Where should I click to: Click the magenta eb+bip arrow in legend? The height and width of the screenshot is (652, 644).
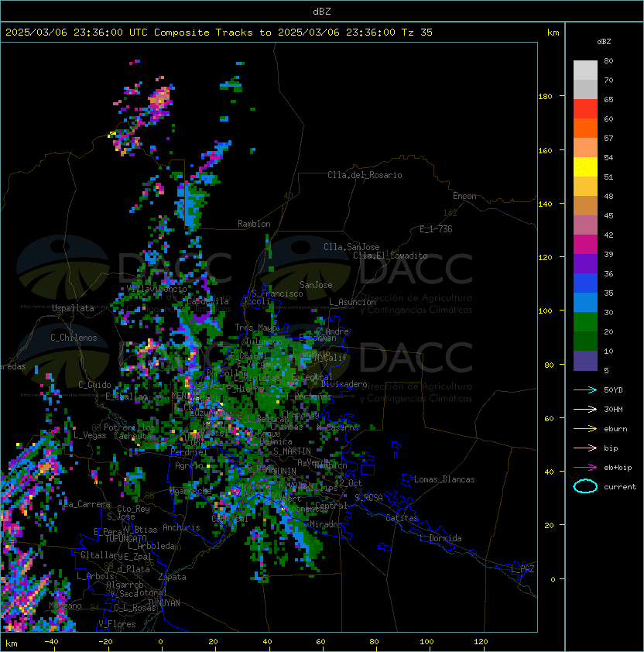tap(585, 468)
